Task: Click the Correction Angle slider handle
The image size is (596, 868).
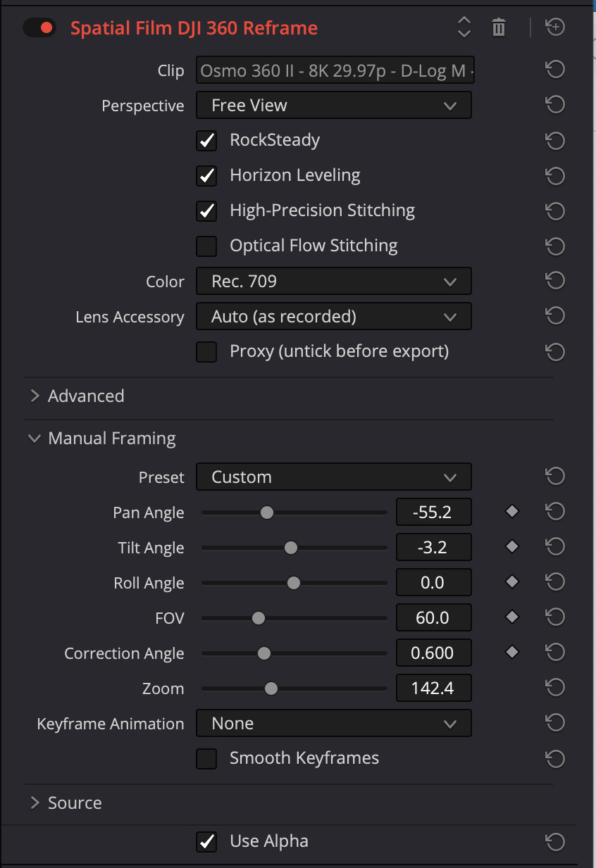Action: pyautogui.click(x=263, y=653)
